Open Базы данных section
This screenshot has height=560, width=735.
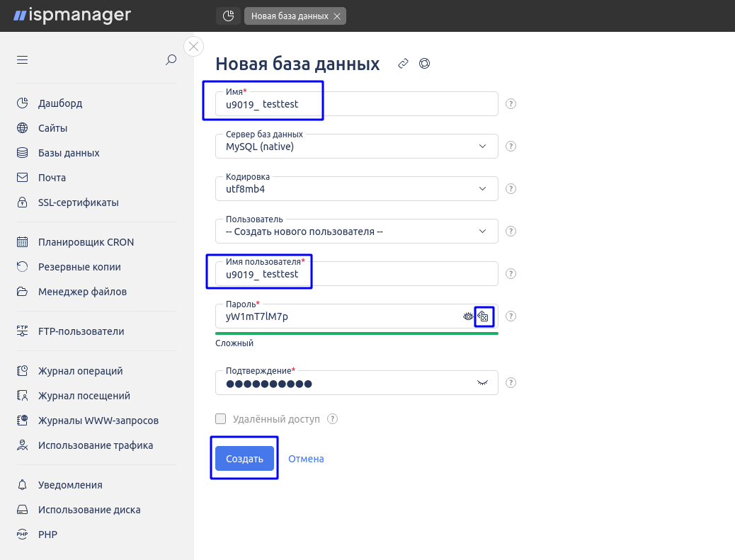pos(69,153)
